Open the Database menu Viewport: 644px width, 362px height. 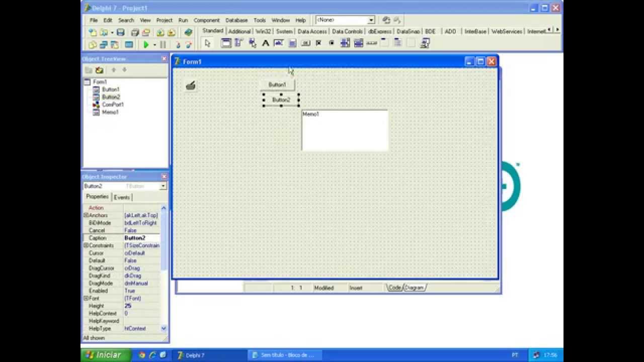[236, 20]
